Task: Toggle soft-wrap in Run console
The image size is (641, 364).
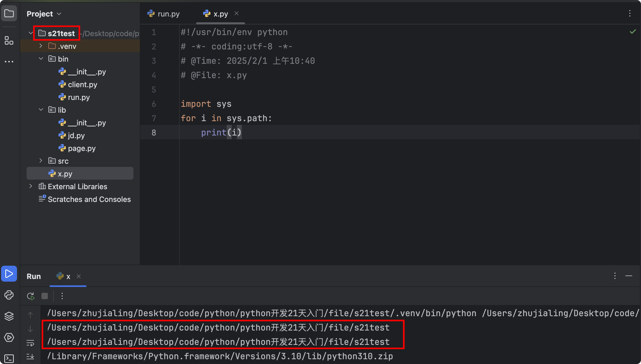Action: [30, 343]
